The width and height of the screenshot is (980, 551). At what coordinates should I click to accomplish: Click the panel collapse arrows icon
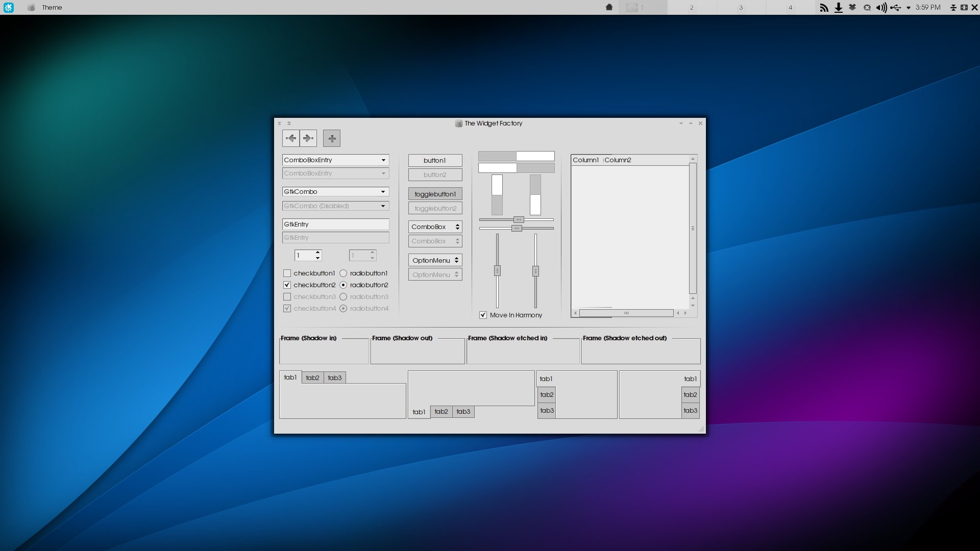click(x=953, y=8)
